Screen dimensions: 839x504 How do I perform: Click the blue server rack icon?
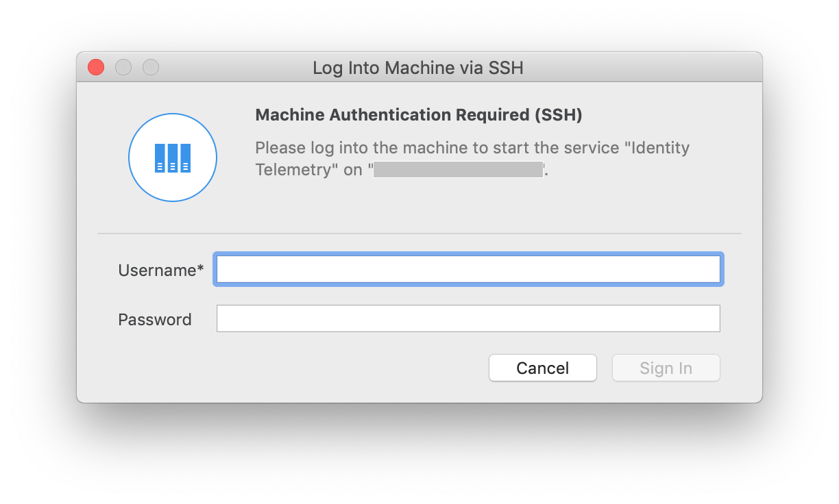[x=173, y=158]
